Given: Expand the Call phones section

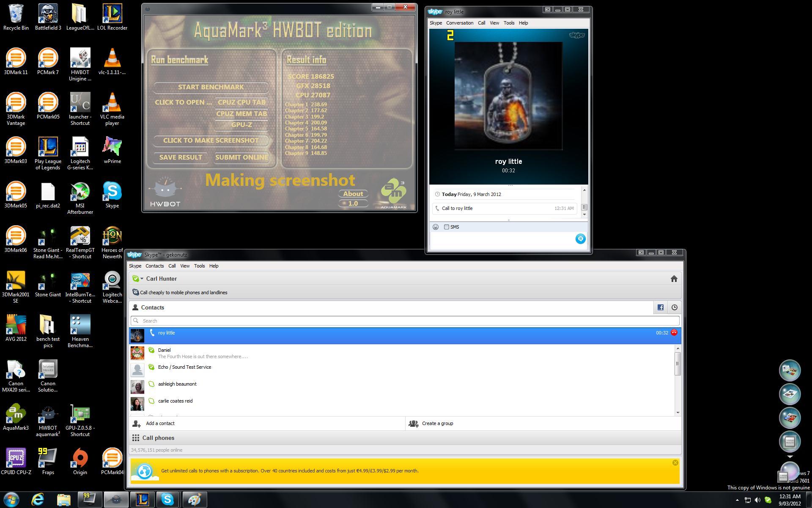Looking at the screenshot, I should coord(405,438).
